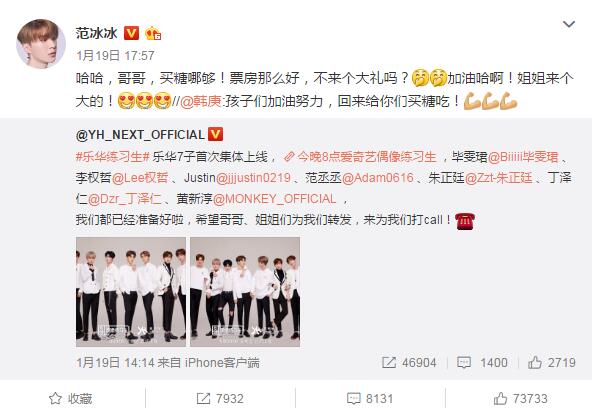This screenshot has width=592, height=408.
Task: Repost this post showing 7932 reposts
Action: 220,399
